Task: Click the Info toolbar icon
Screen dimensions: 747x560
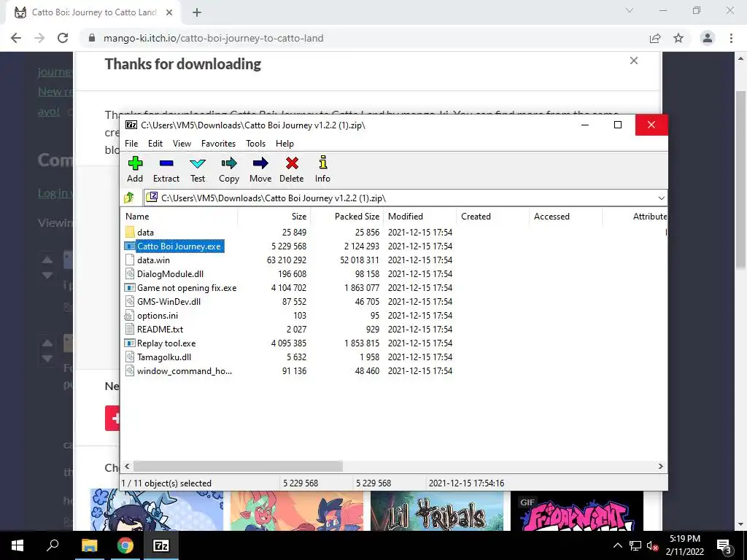Action: [323, 163]
